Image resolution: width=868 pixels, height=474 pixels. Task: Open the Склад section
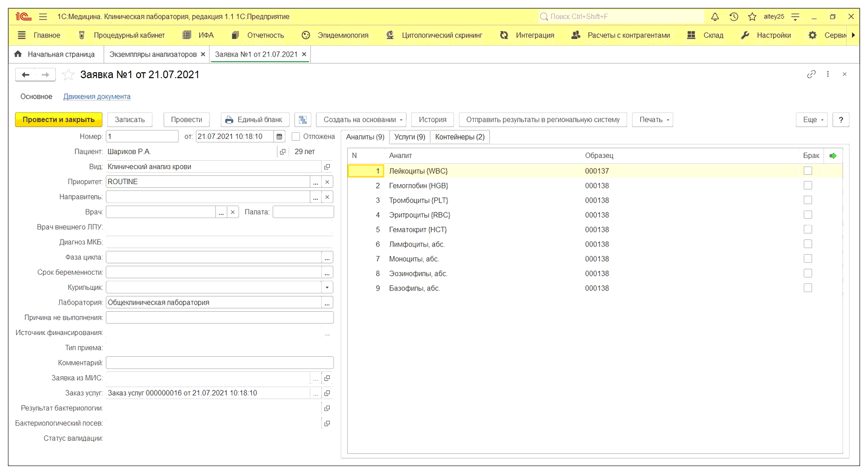tap(705, 35)
